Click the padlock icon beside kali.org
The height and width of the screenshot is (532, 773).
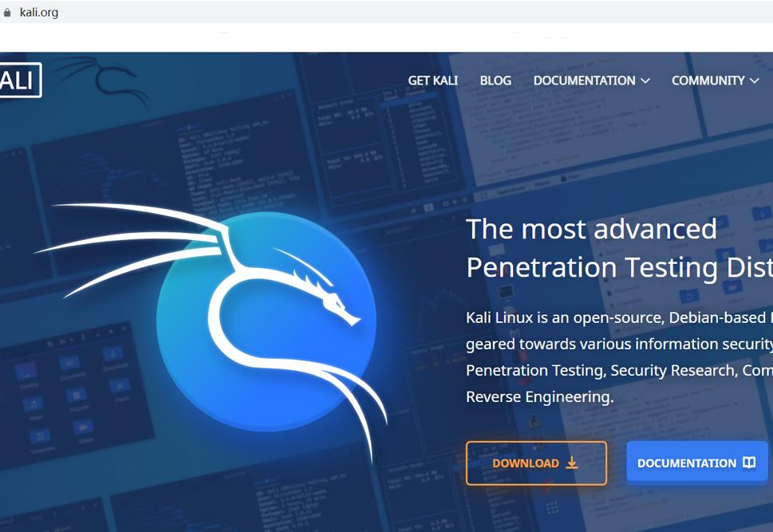coord(7,13)
